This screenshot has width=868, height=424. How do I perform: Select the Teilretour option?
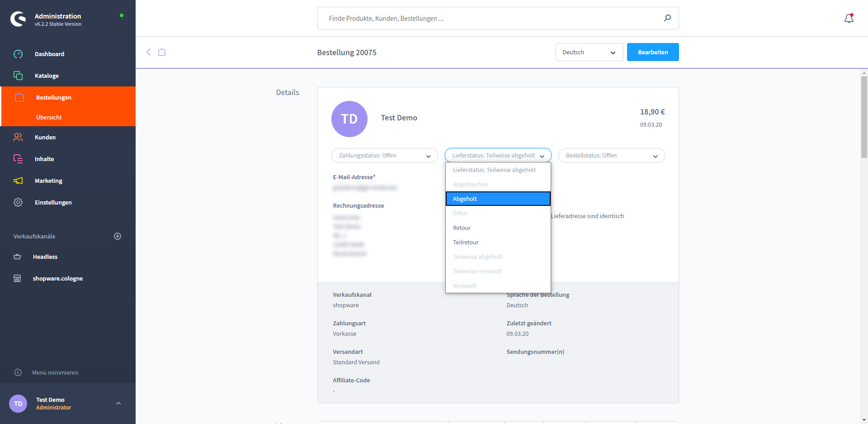click(x=466, y=242)
